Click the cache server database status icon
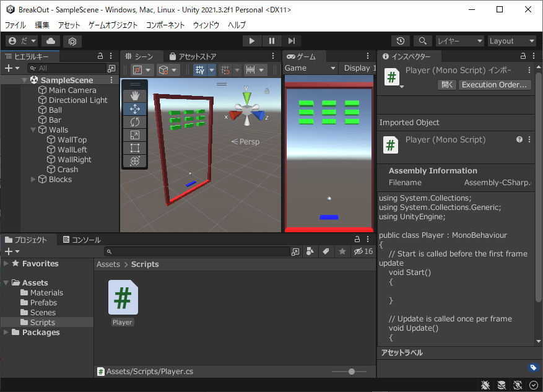The height and width of the screenshot is (392, 543). click(502, 385)
